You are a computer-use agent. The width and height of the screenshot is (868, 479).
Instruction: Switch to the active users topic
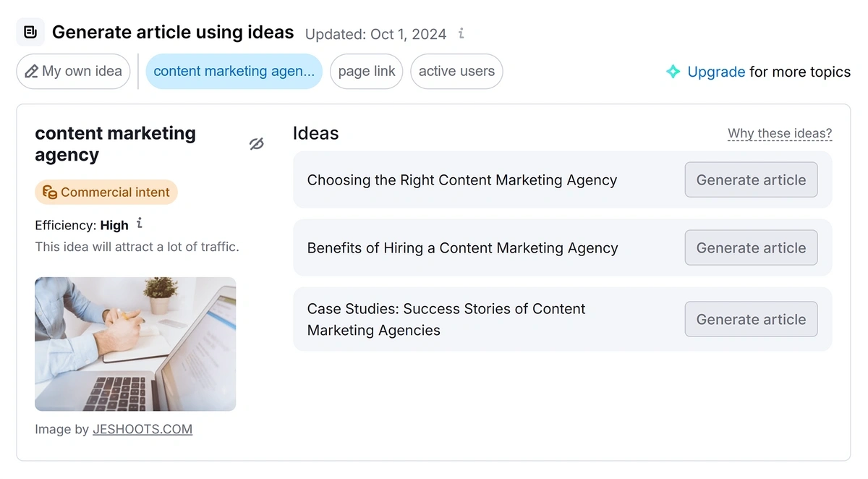pyautogui.click(x=456, y=72)
